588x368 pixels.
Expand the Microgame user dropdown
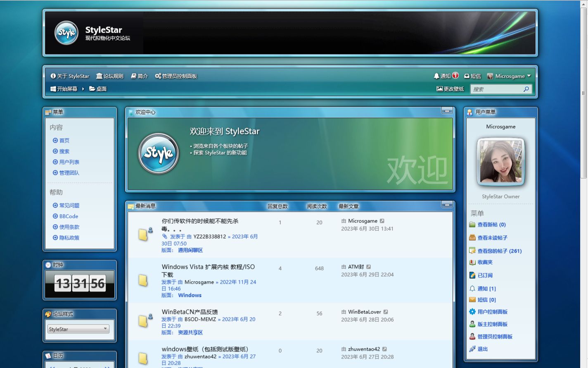pos(509,76)
